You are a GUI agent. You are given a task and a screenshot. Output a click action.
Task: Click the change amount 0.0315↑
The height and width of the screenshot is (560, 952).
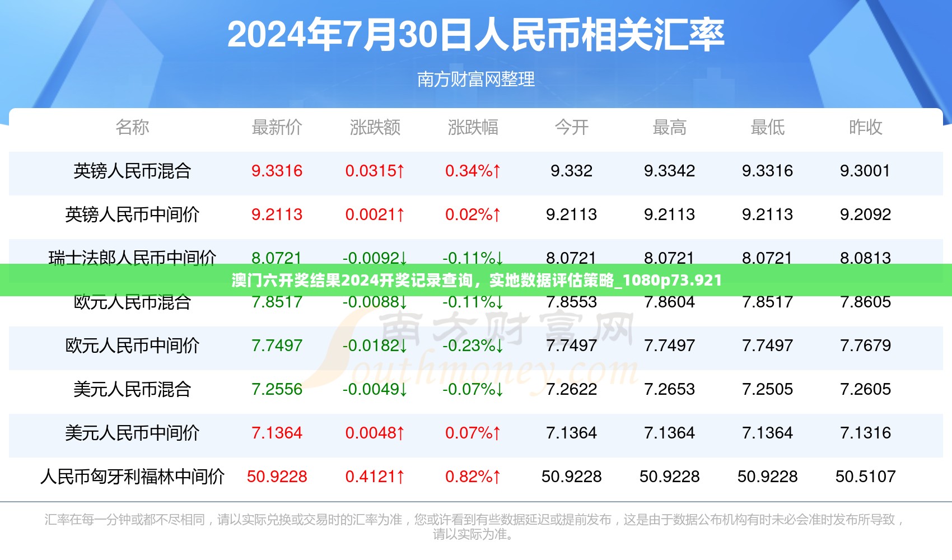[x=375, y=171]
